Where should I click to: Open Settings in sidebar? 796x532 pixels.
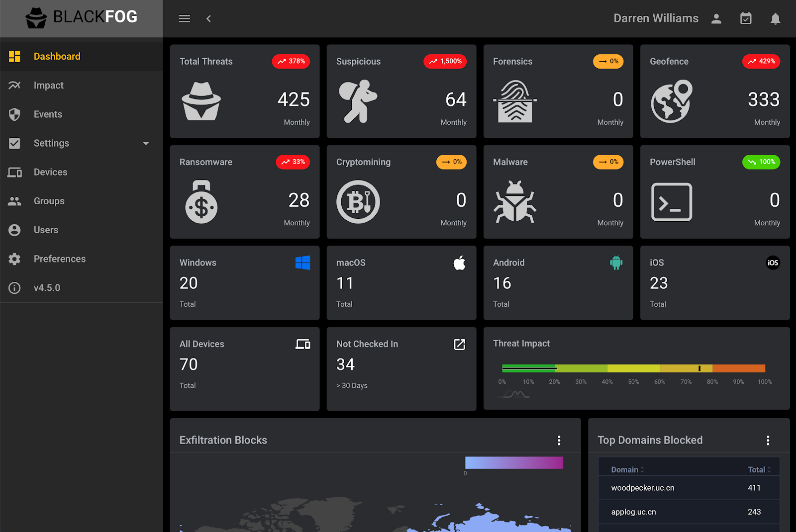pyautogui.click(x=82, y=143)
